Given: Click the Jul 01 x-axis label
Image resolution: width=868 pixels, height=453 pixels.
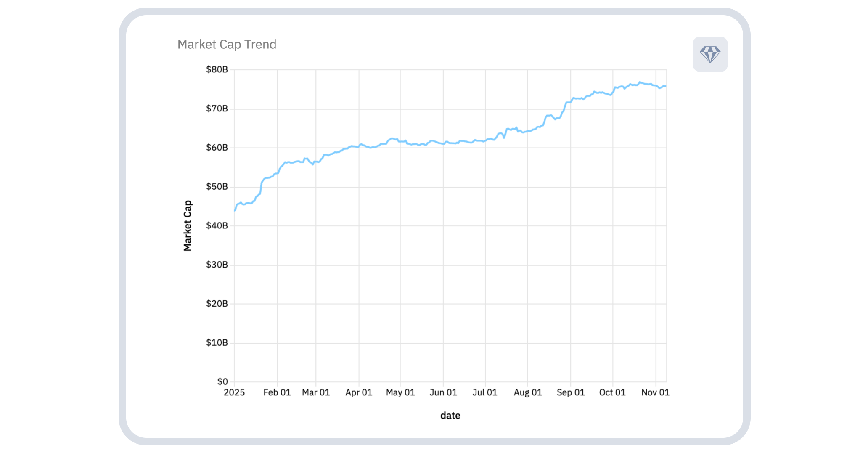Looking at the screenshot, I should pyautogui.click(x=485, y=392).
